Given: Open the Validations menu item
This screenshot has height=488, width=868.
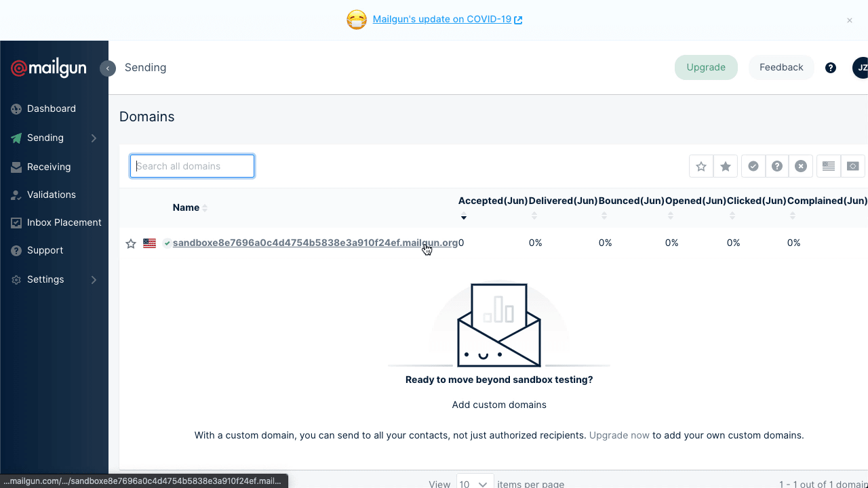Looking at the screenshot, I should (x=52, y=195).
